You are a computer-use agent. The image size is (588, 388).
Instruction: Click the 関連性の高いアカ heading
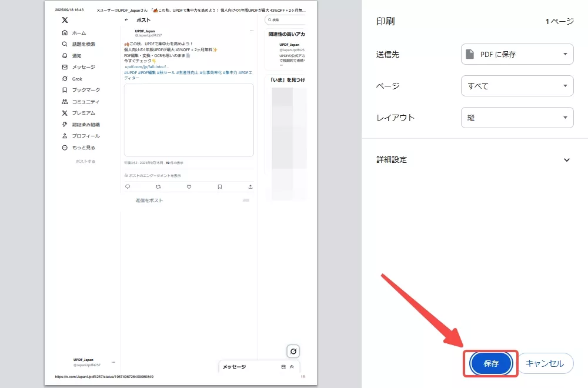coord(286,34)
